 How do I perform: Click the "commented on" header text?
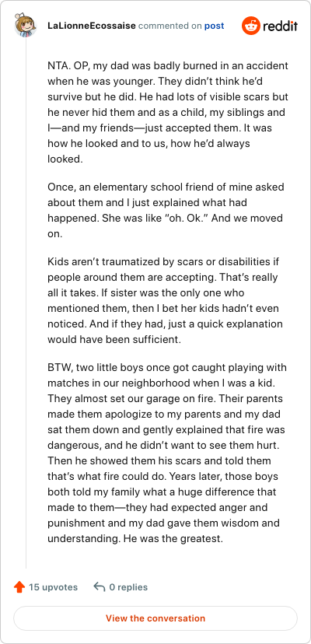click(x=170, y=26)
